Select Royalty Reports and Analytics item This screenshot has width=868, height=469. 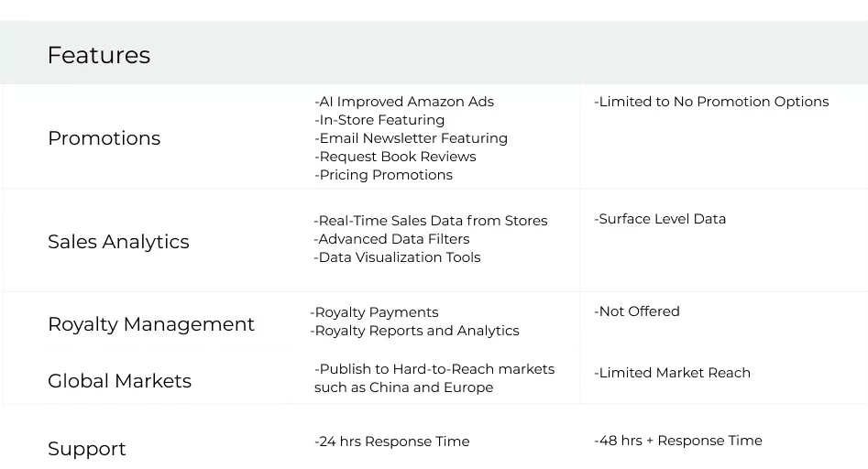pyautogui.click(x=414, y=331)
